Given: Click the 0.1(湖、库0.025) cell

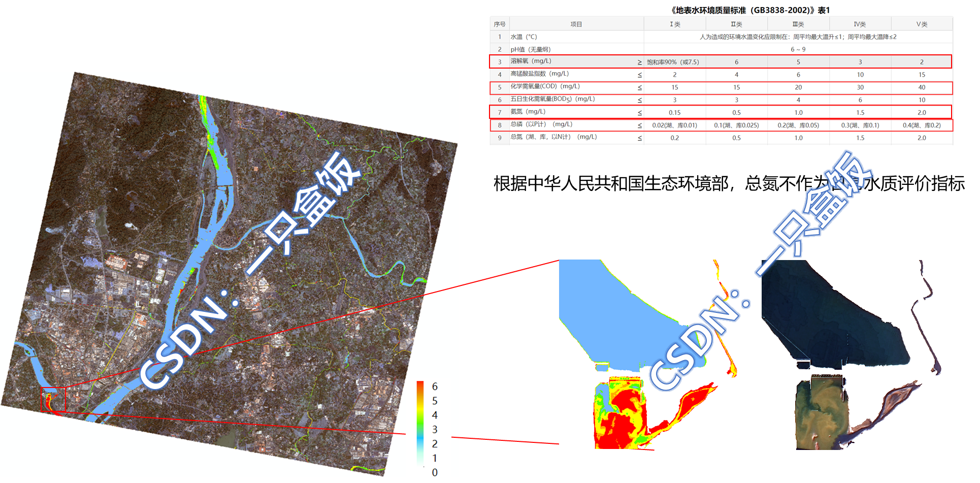Looking at the screenshot, I should pyautogui.click(x=736, y=125).
